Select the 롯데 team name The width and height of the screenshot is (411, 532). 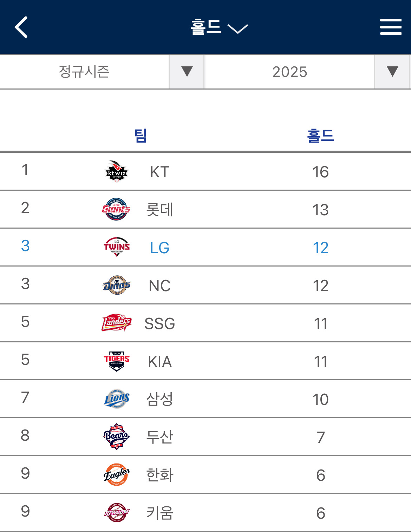[x=160, y=210]
